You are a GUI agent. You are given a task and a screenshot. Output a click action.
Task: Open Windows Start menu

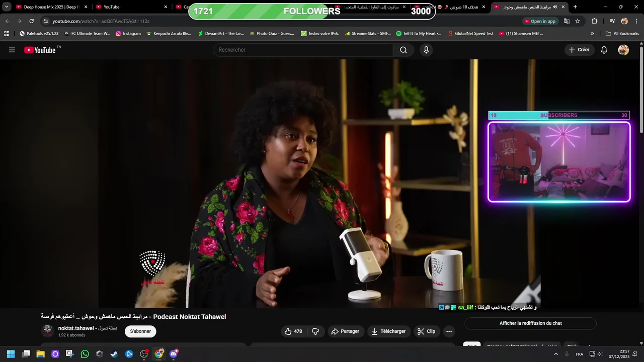(x=11, y=354)
